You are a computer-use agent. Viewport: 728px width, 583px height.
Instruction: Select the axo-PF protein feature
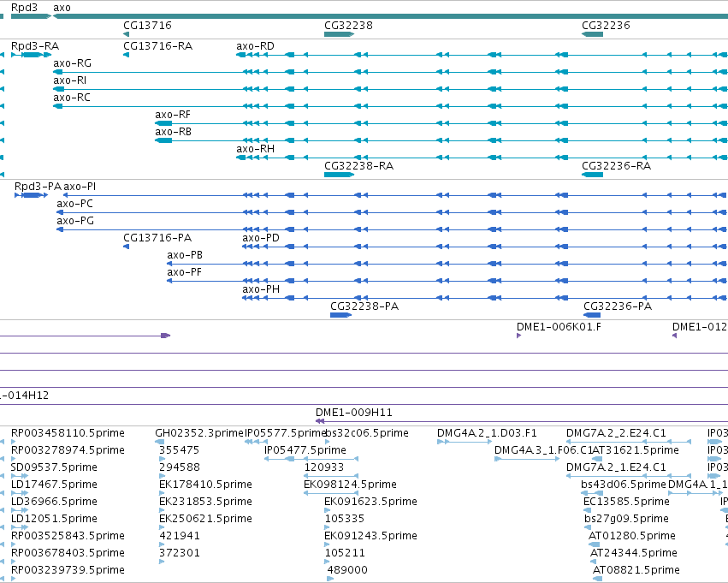[184, 272]
